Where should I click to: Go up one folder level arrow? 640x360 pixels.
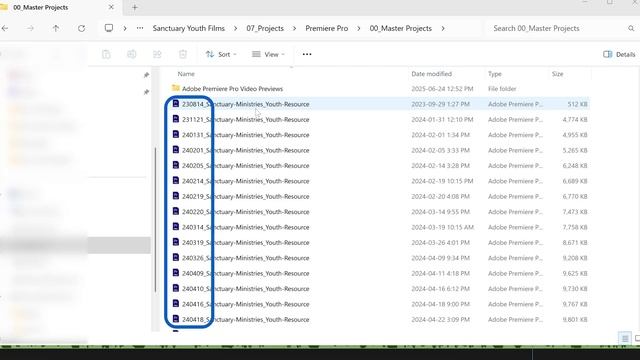tap(56, 28)
